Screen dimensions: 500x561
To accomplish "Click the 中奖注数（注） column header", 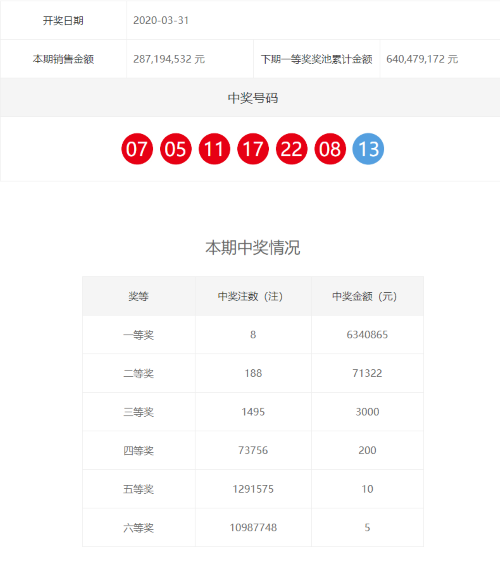I will (x=250, y=296).
